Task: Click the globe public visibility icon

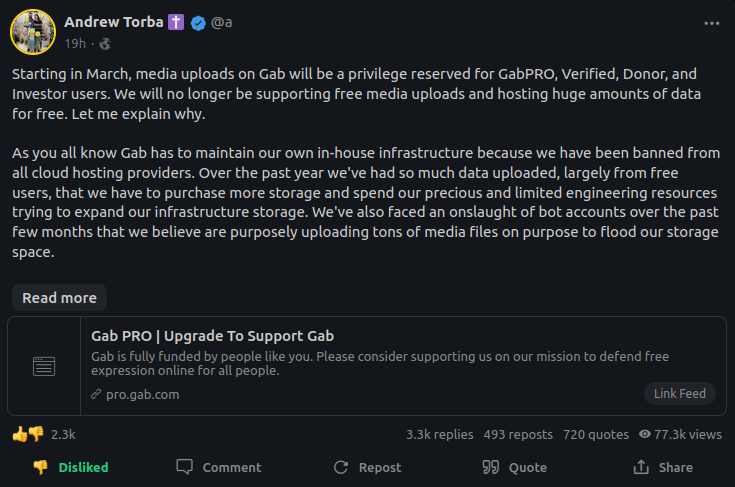Action: 105,44
